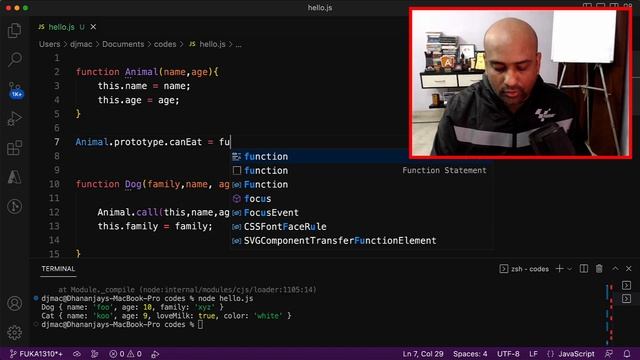Screen dimensions: 640x360
Task: Open Source Control with 1K+ badge
Action: click(x=15, y=89)
